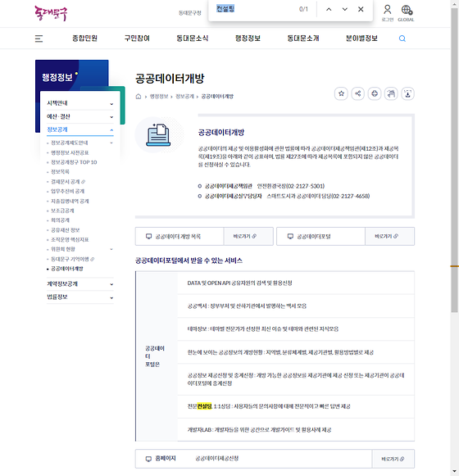
Task: Open 보조금공개 sidebar item
Action: point(62,211)
